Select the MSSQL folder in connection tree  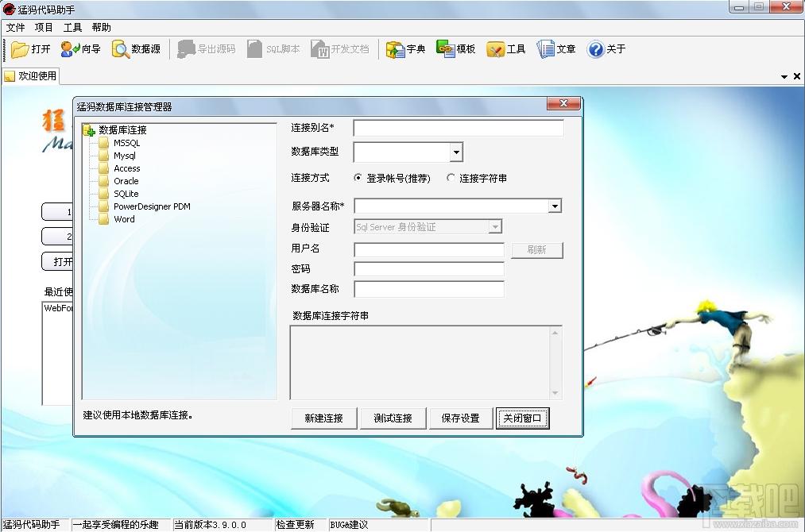tap(126, 143)
